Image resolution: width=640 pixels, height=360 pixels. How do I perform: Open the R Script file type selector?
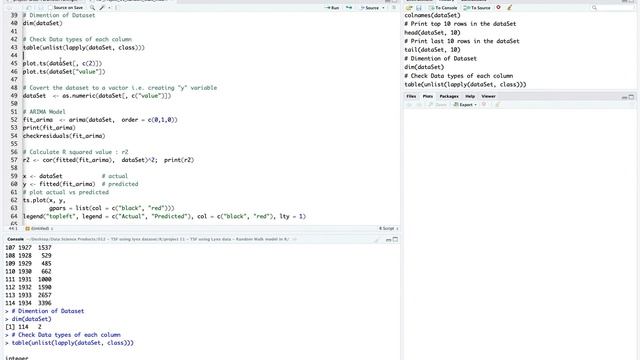pyautogui.click(x=388, y=229)
